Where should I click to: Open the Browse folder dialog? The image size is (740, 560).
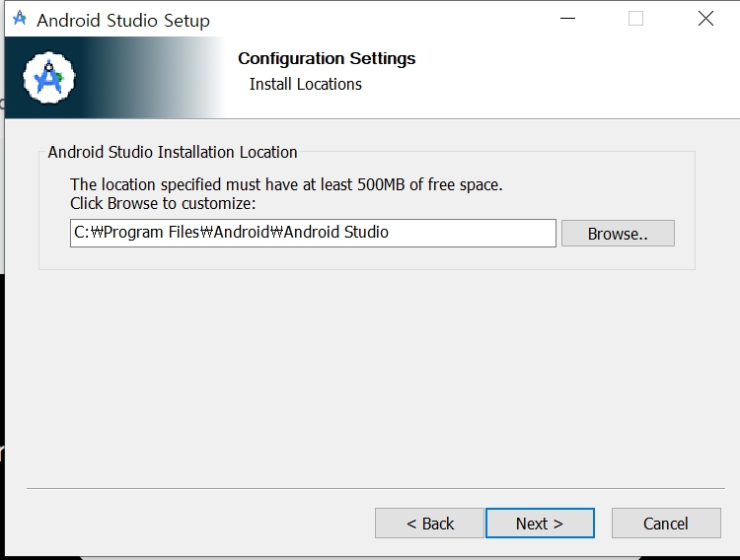pyautogui.click(x=618, y=233)
